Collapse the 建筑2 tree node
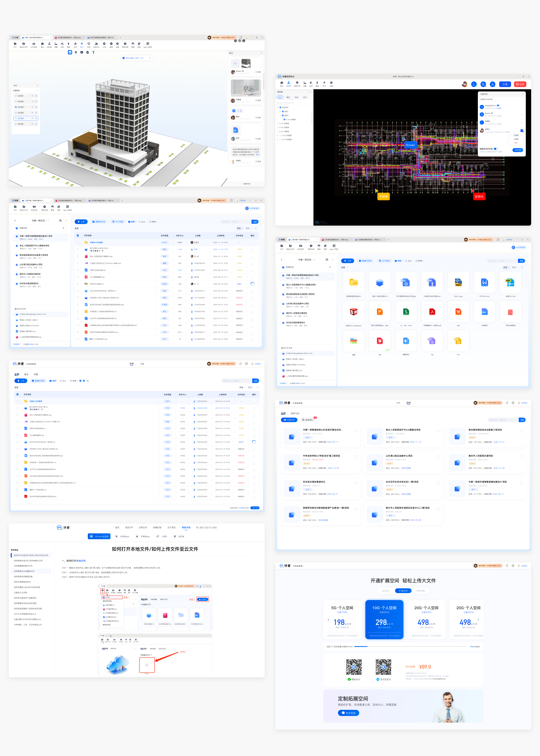Image resolution: width=540 pixels, height=756 pixels. click(280, 115)
